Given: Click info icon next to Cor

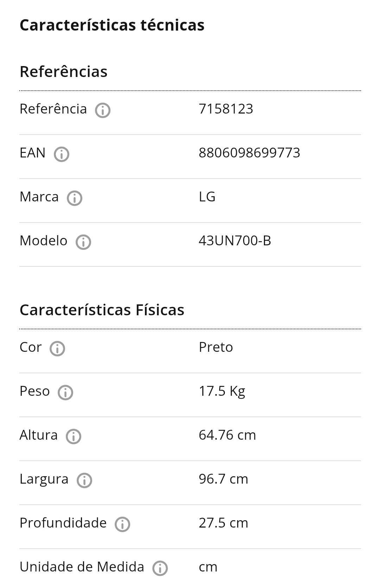Looking at the screenshot, I should [57, 349].
